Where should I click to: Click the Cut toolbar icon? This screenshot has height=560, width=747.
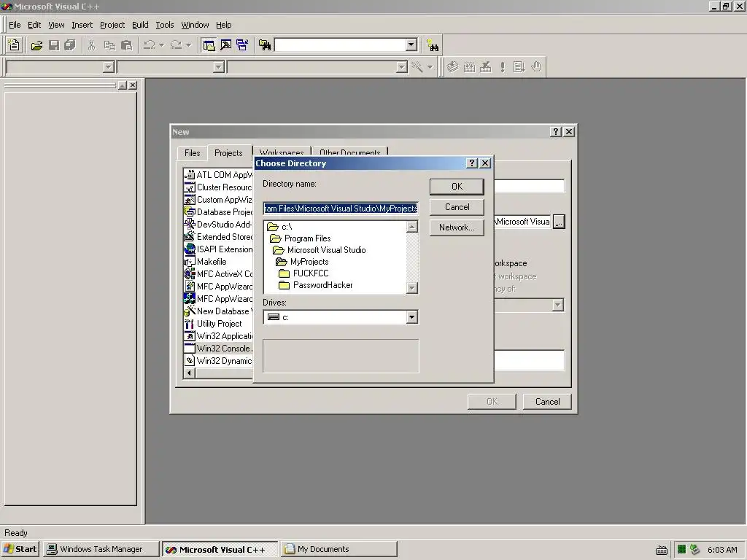[92, 45]
